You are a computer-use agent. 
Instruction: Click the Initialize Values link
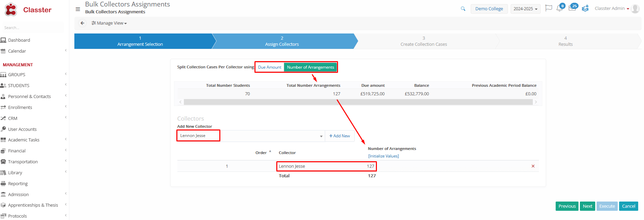click(383, 156)
